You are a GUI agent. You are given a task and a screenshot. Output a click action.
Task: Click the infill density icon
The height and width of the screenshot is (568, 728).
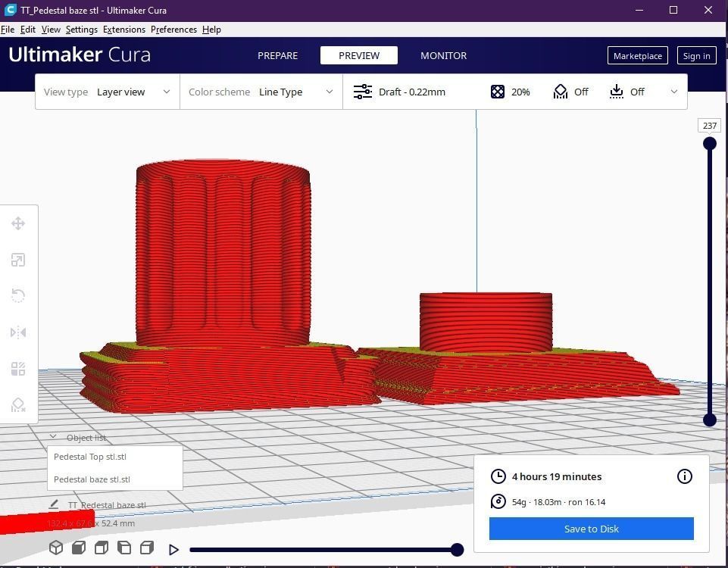click(498, 92)
